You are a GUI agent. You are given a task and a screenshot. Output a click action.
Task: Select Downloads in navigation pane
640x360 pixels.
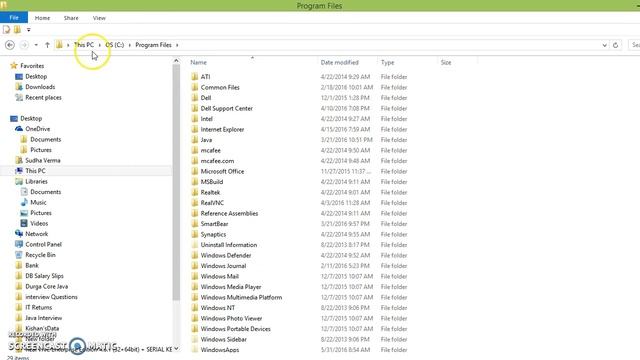pyautogui.click(x=40, y=87)
